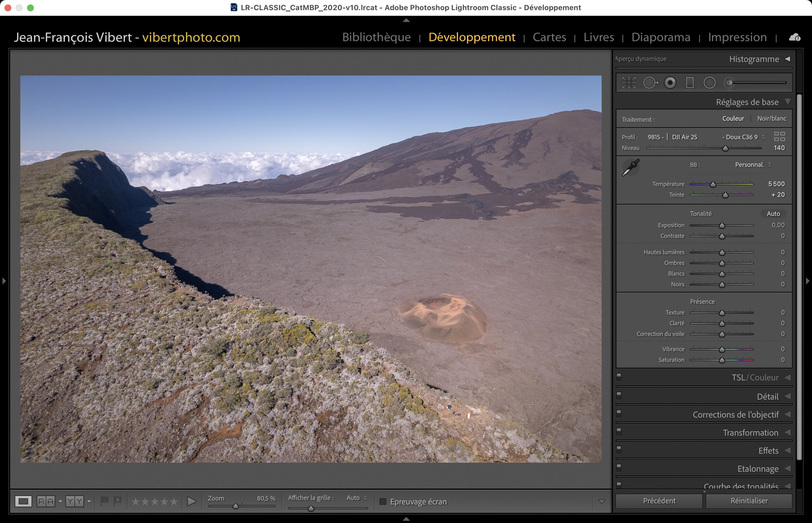Click the Réinitialiser button
The height and width of the screenshot is (523, 812).
(749, 501)
